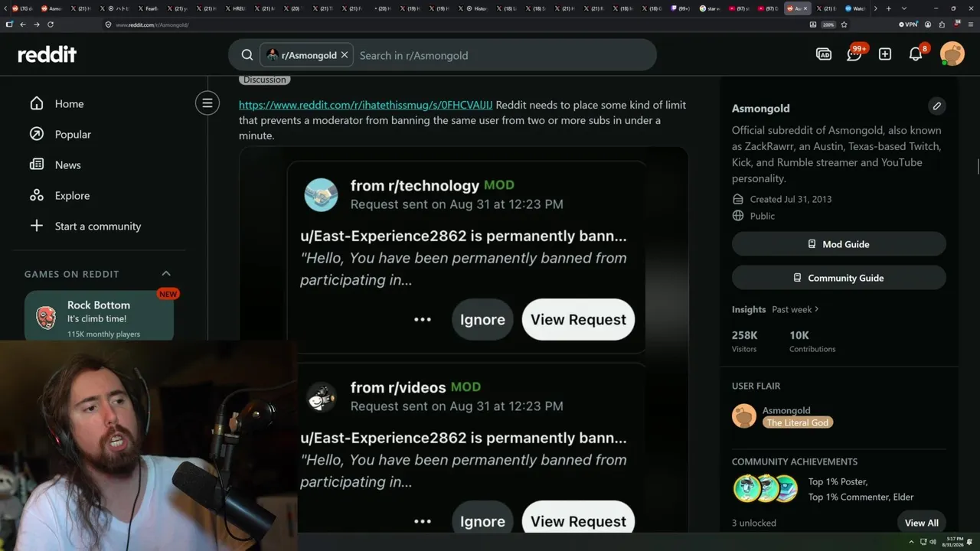View Request from r/technology
The image size is (980, 551).
coord(578,320)
